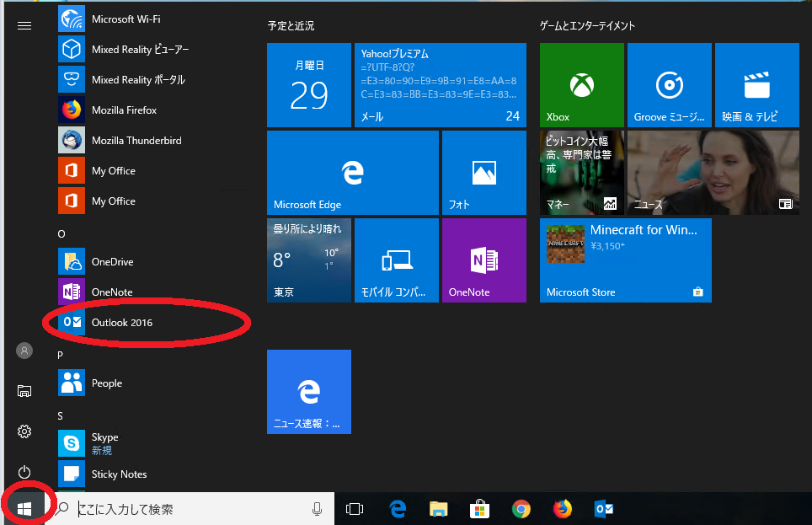This screenshot has width=812, height=525.
Task: Open Microsoft Wi-Fi from app list
Action: pyautogui.click(x=154, y=19)
